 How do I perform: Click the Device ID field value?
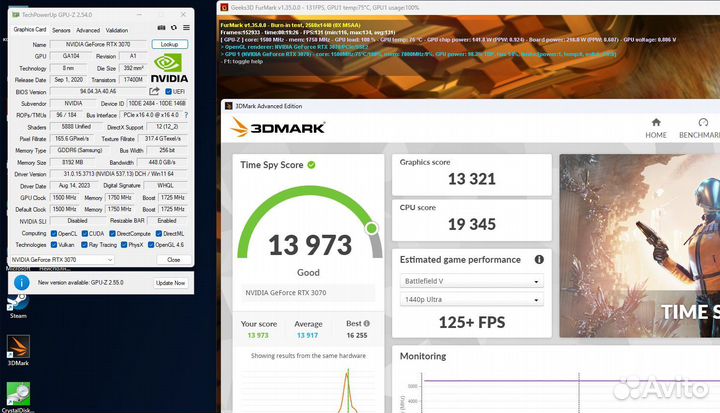coord(157,103)
